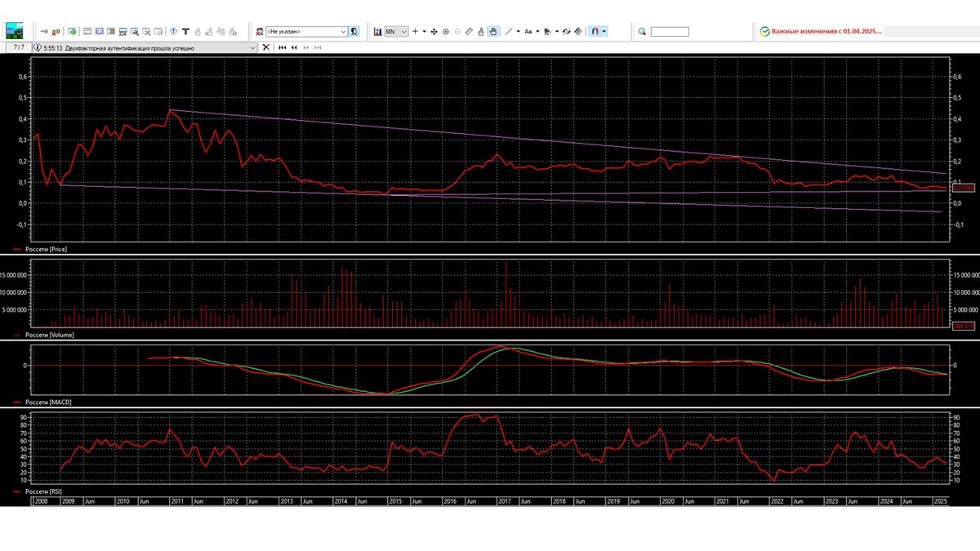Select the pointing hand tool before pan
The width and height of the screenshot is (980, 551).
481,31
